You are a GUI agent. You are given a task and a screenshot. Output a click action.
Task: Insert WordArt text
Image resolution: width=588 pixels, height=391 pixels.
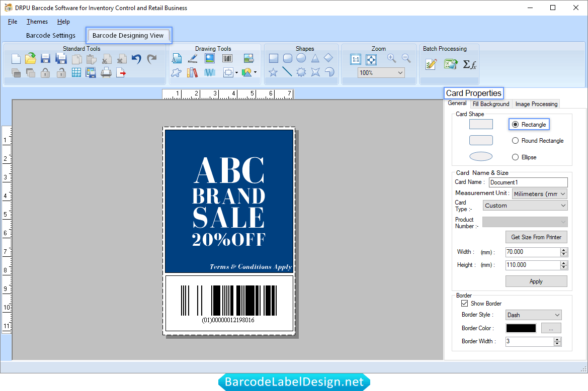pyautogui.click(x=210, y=72)
